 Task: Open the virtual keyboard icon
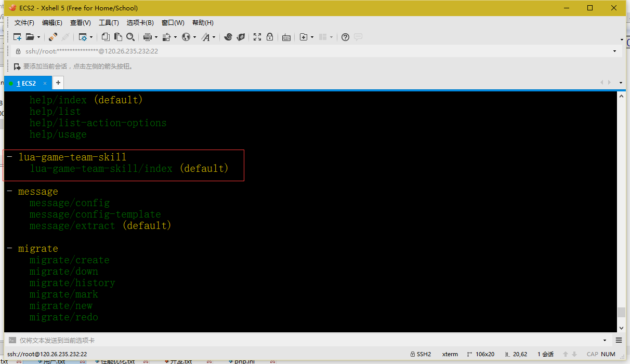(286, 37)
